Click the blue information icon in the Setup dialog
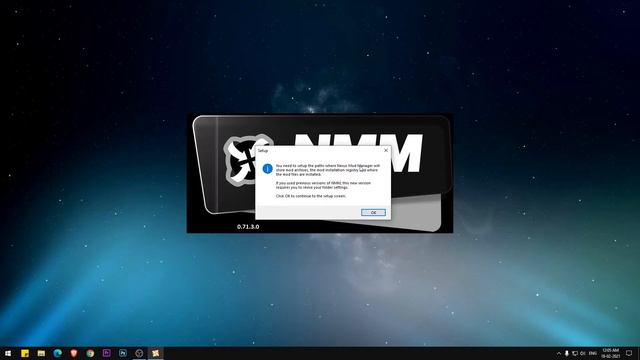The height and width of the screenshot is (360, 640). pos(267,169)
